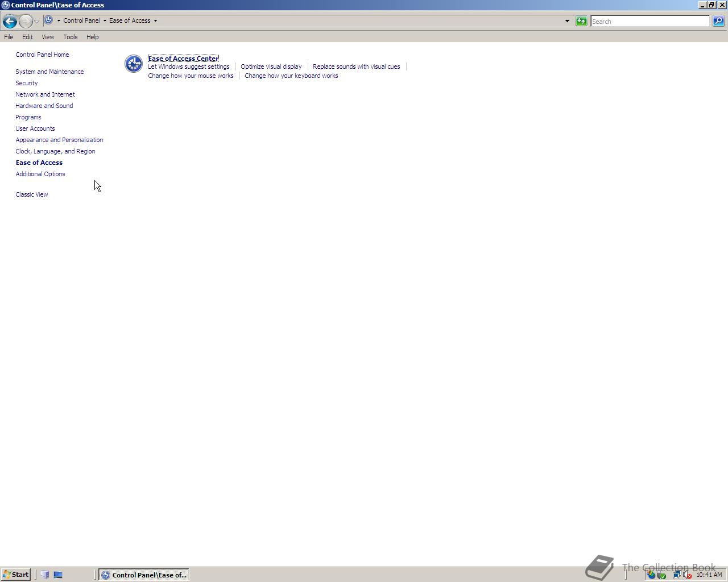
Task: Click the network computers tray icon
Action: (677, 575)
